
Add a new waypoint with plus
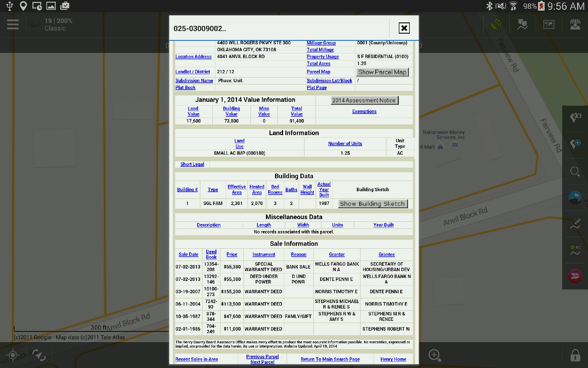(x=575, y=144)
